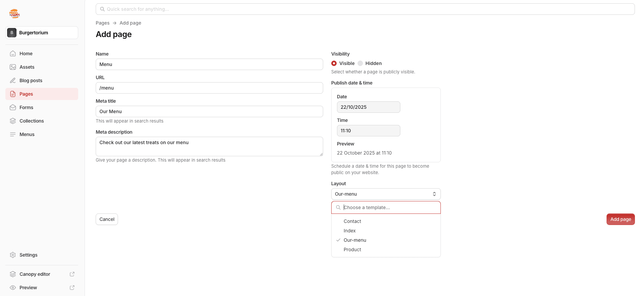Open the Burgertorium site switcher

point(42,33)
